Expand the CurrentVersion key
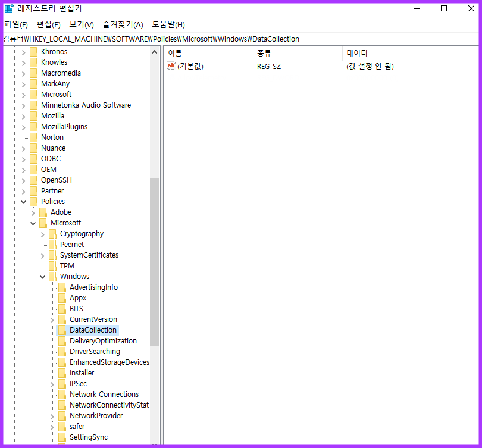 [52, 320]
